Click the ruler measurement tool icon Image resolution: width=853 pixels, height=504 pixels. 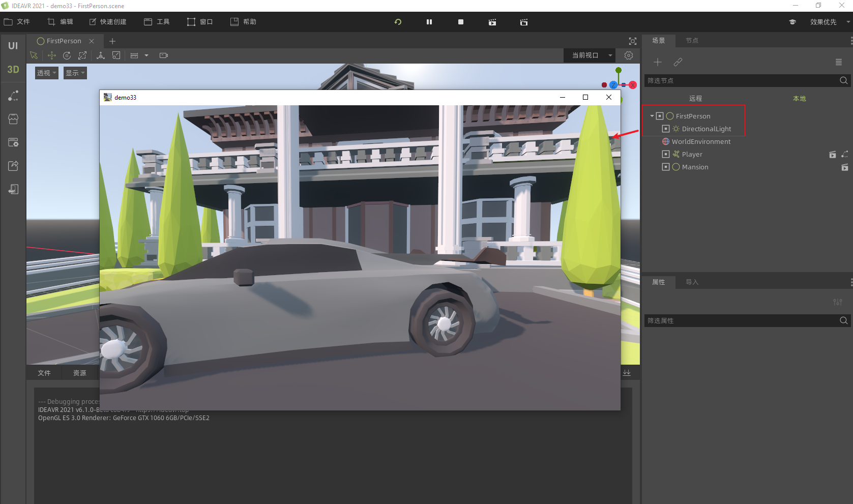[x=134, y=55]
